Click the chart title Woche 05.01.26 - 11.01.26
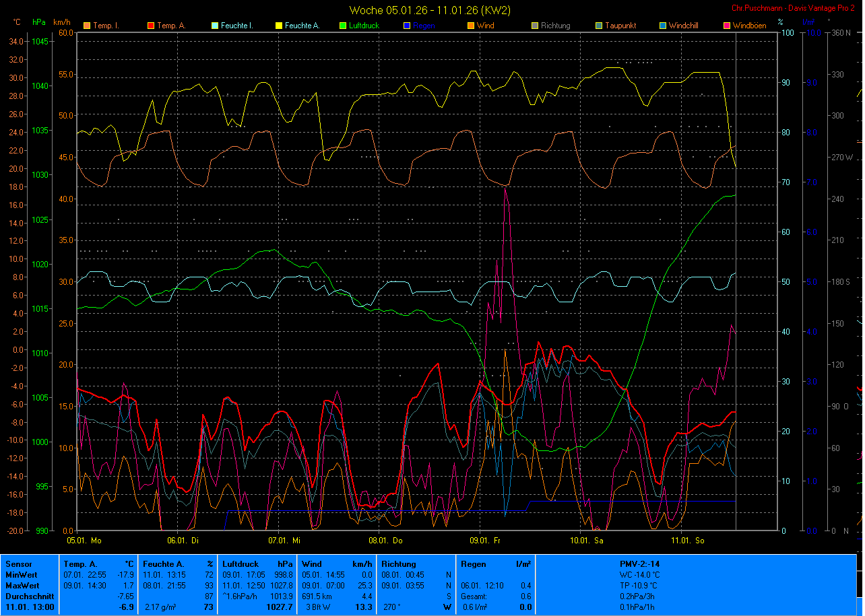This screenshot has width=865, height=616. click(430, 10)
